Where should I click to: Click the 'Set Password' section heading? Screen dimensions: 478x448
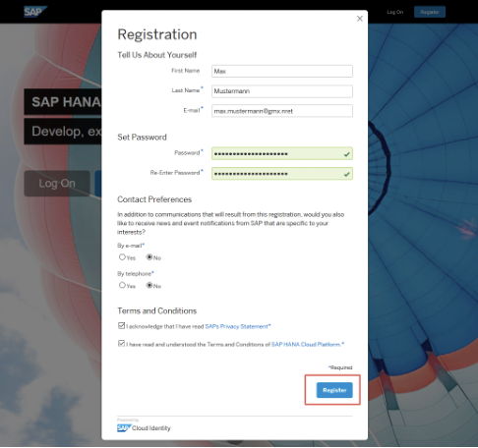pyautogui.click(x=142, y=138)
